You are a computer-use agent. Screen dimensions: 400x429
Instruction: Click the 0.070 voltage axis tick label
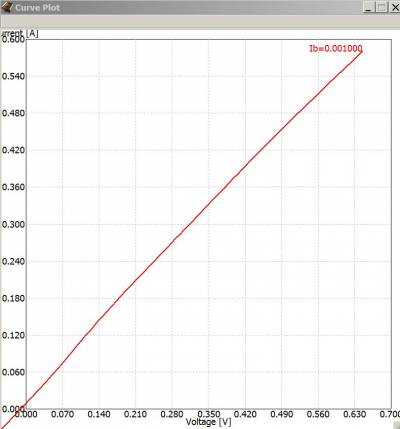(x=62, y=414)
